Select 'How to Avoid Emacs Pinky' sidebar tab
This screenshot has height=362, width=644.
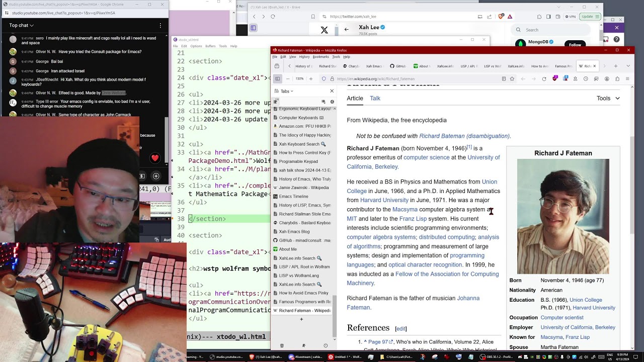coord(302,293)
